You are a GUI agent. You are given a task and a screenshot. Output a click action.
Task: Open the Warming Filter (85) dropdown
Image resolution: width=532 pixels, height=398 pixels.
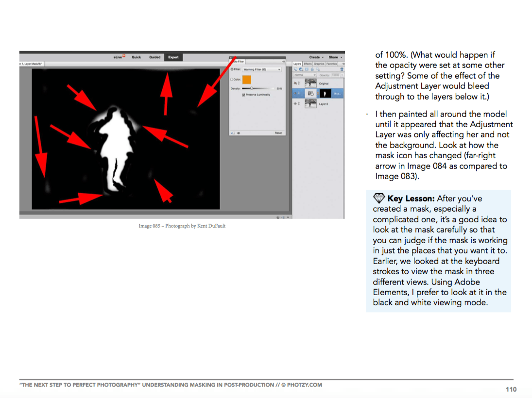coord(262,69)
